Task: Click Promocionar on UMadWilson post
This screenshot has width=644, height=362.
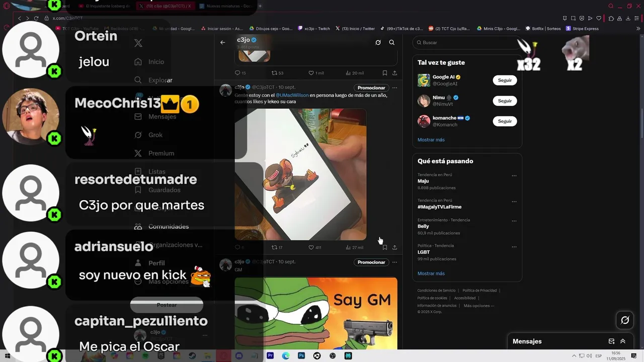Action: point(371,88)
